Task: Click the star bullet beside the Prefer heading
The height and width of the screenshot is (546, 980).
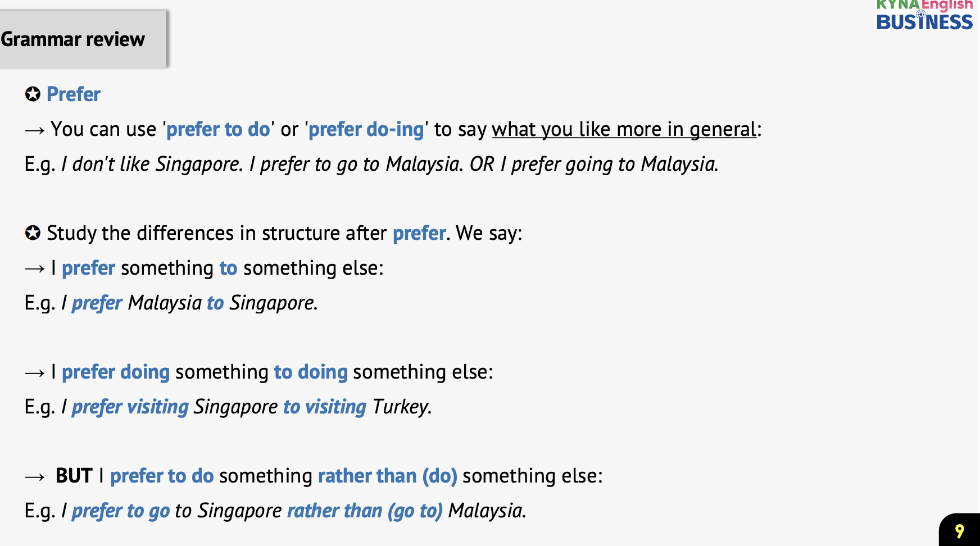Action: [x=33, y=94]
